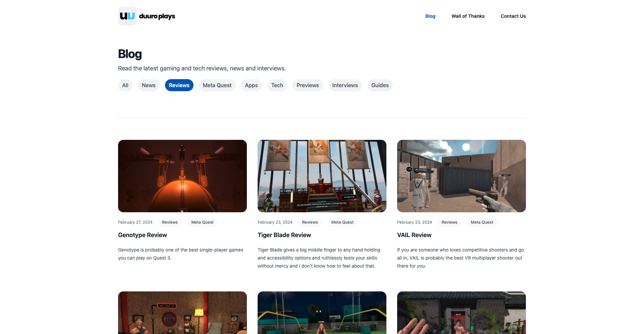Open the Wall of Thanks page

pyautogui.click(x=468, y=16)
